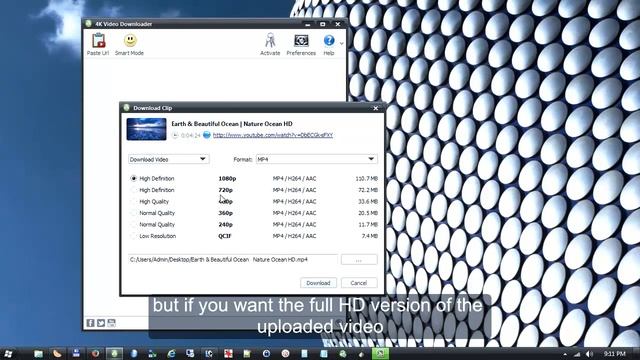Open the Twitter icon in main window
Image resolution: width=640 pixels, height=360 pixels.
101,323
